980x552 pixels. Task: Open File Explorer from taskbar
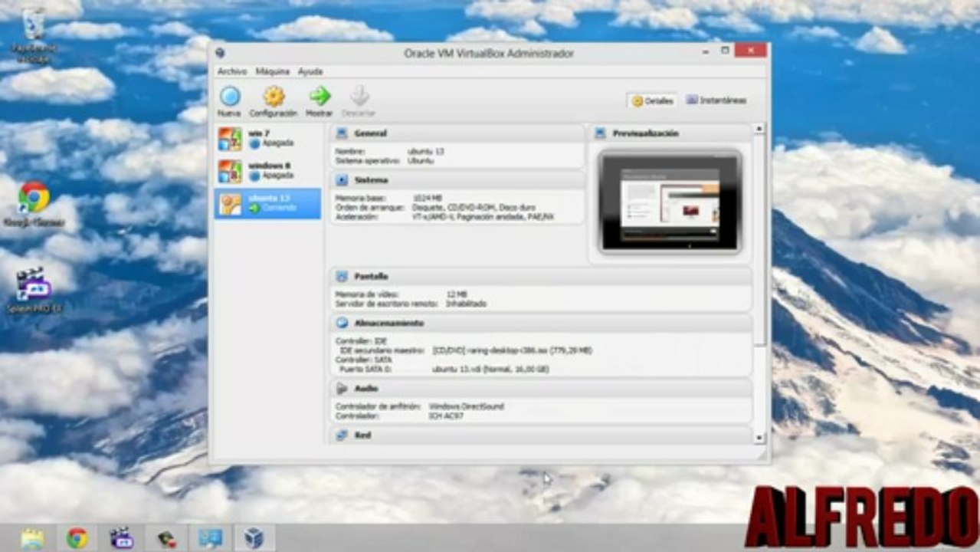(x=32, y=538)
